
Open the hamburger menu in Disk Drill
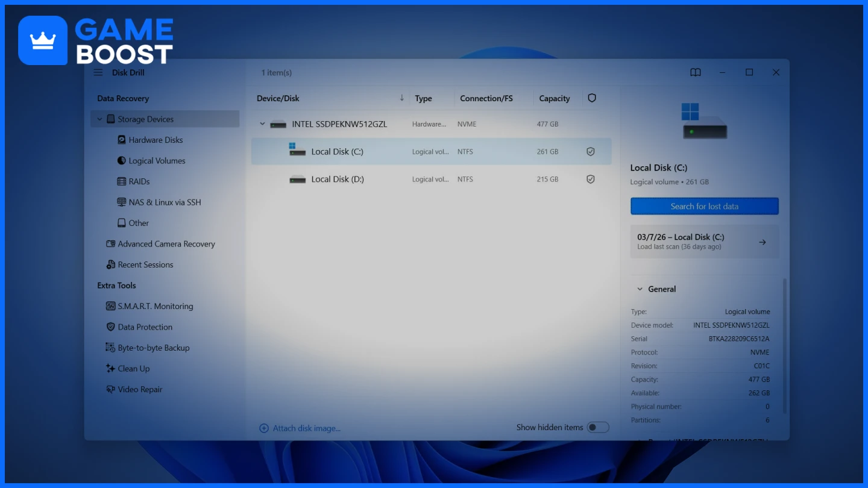click(98, 72)
